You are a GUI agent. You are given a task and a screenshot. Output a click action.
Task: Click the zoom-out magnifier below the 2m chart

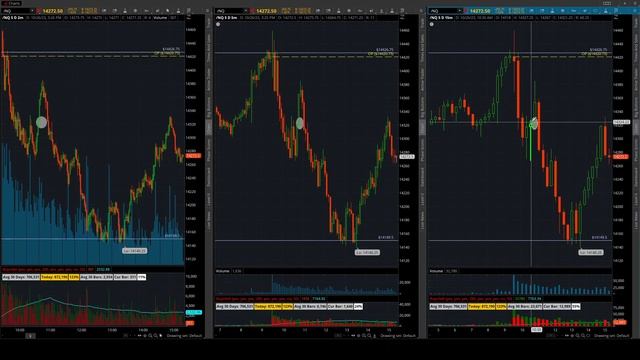point(156,336)
